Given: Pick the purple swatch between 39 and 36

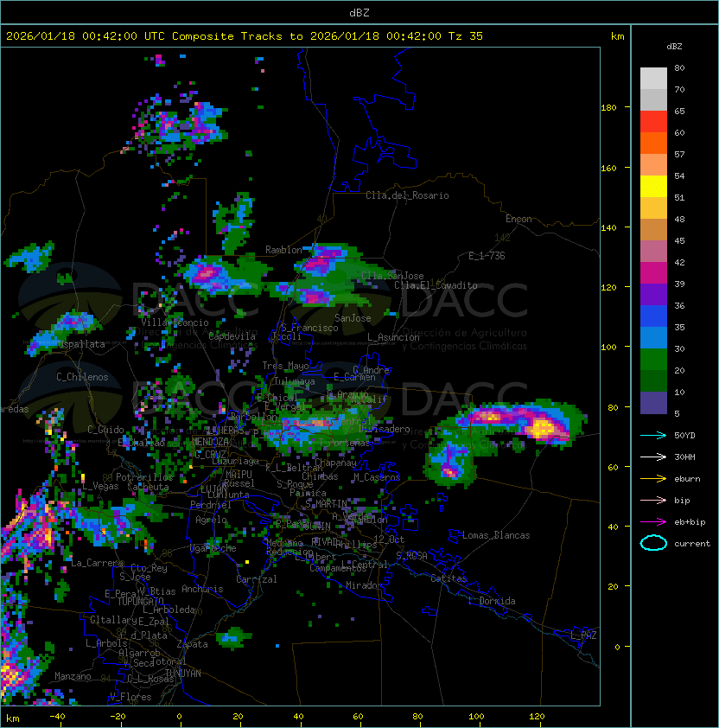Looking at the screenshot, I should pyautogui.click(x=653, y=294).
